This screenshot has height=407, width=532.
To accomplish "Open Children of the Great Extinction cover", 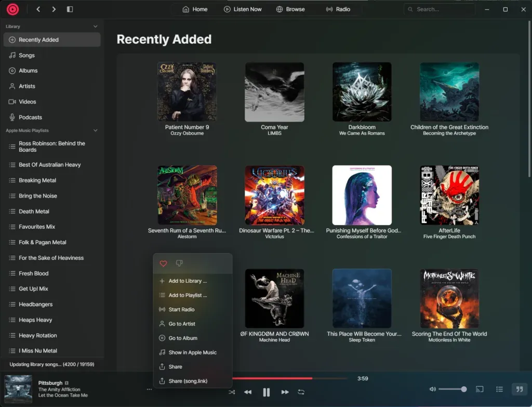I will click(x=449, y=91).
